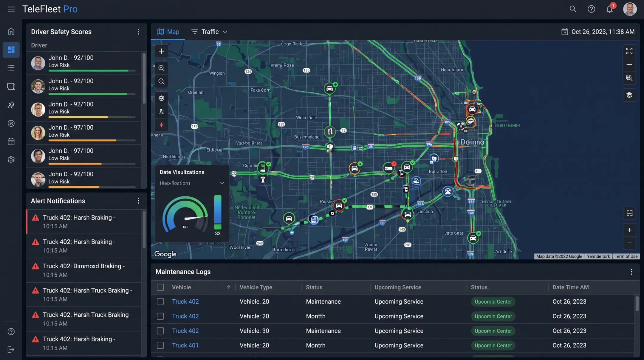Viewport: 644px width, 360px height.
Task: Click the plus button on left map toolbar
Action: (161, 51)
